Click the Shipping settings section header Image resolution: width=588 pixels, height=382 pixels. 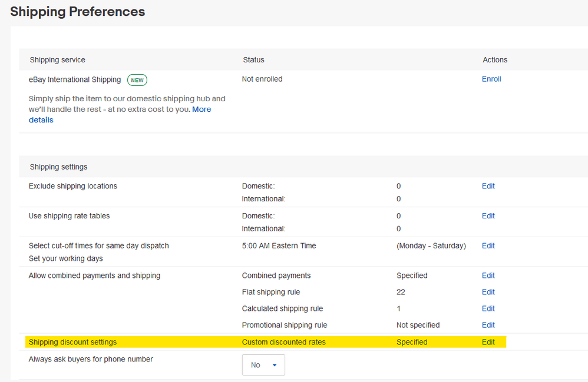pos(58,167)
